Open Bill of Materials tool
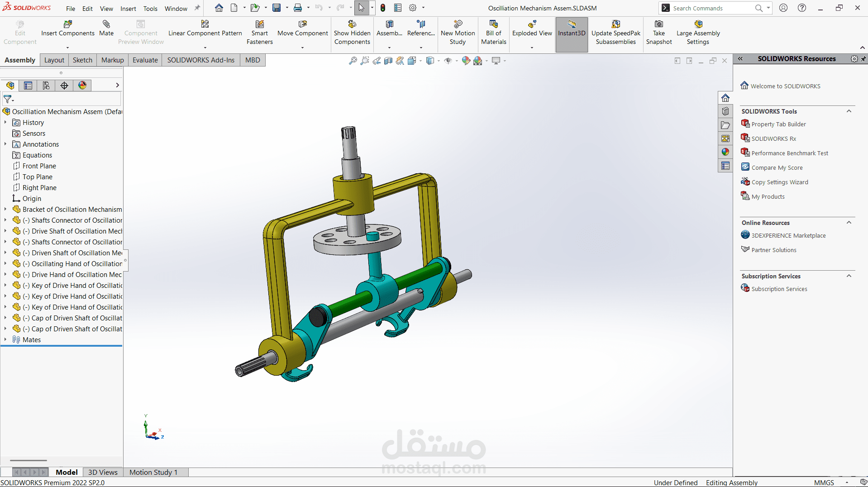 coord(494,33)
